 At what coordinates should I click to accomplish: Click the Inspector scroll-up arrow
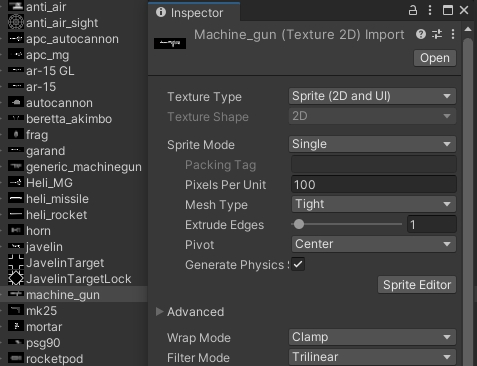click(x=468, y=29)
